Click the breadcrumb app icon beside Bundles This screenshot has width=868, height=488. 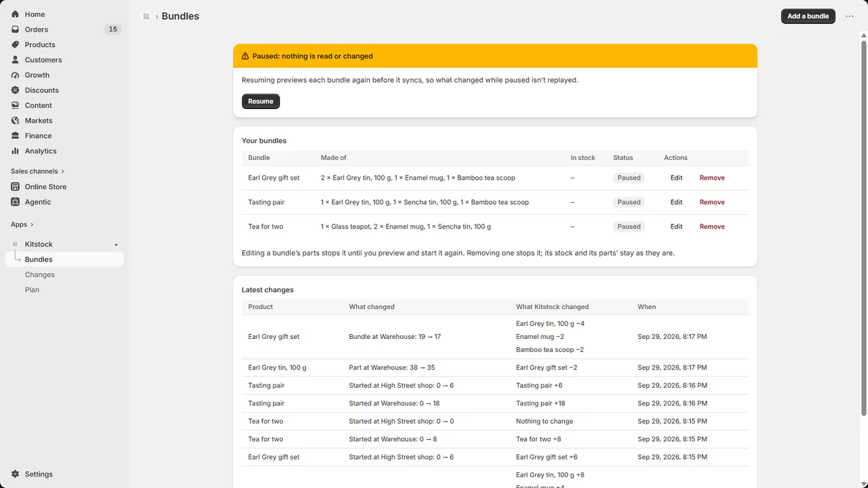146,16
